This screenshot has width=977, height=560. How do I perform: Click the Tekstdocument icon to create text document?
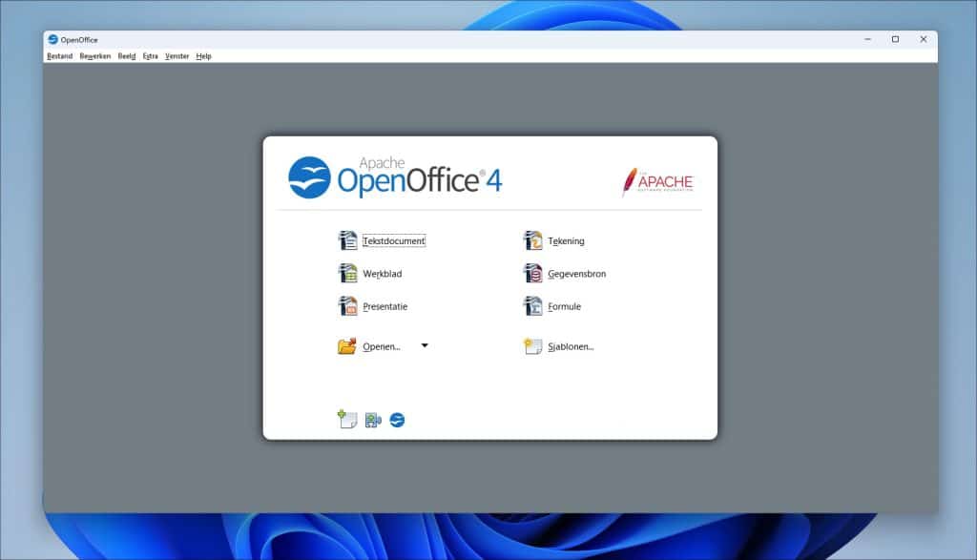347,241
